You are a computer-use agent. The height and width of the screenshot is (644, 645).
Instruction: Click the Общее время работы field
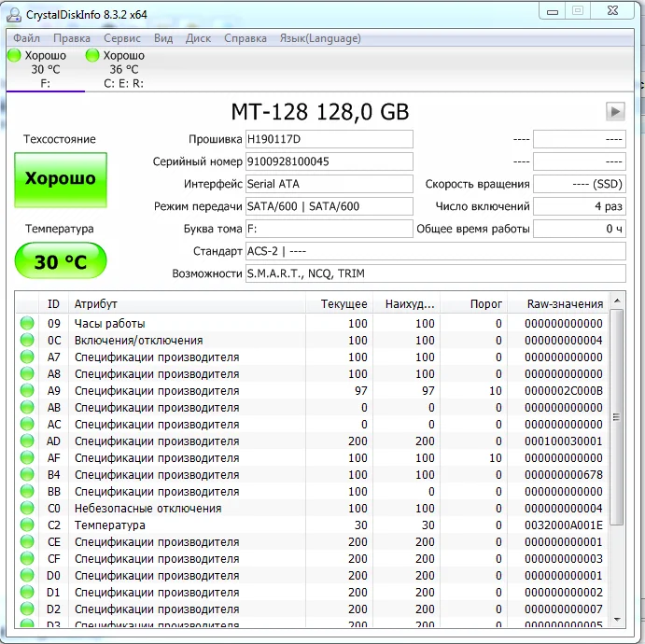580,229
